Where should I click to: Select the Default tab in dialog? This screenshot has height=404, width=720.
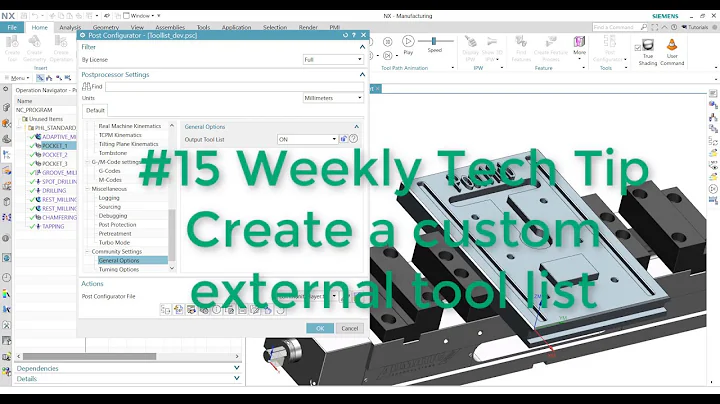pyautogui.click(x=95, y=111)
